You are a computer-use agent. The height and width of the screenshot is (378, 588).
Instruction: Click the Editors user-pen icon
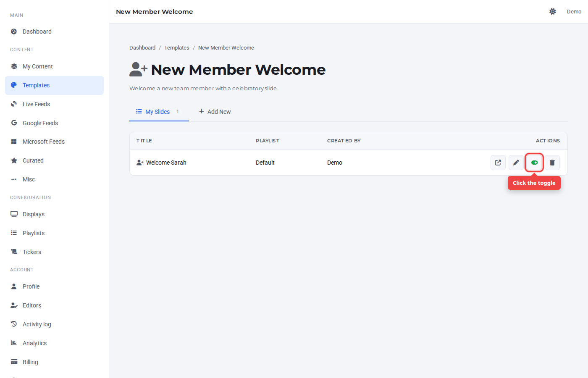point(14,305)
